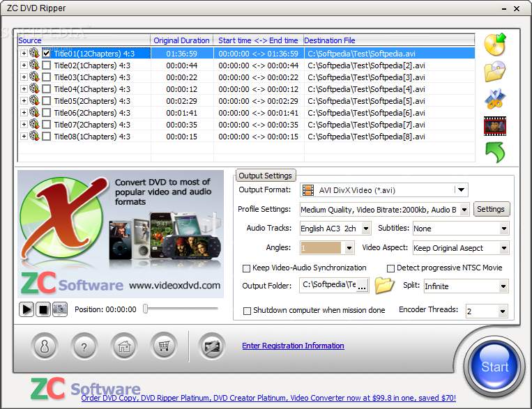Click the Settings button

tap(491, 209)
